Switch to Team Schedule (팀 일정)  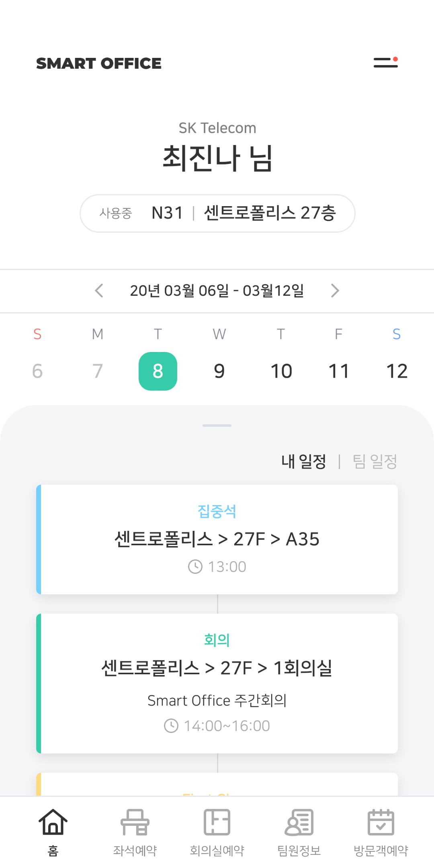tap(375, 461)
